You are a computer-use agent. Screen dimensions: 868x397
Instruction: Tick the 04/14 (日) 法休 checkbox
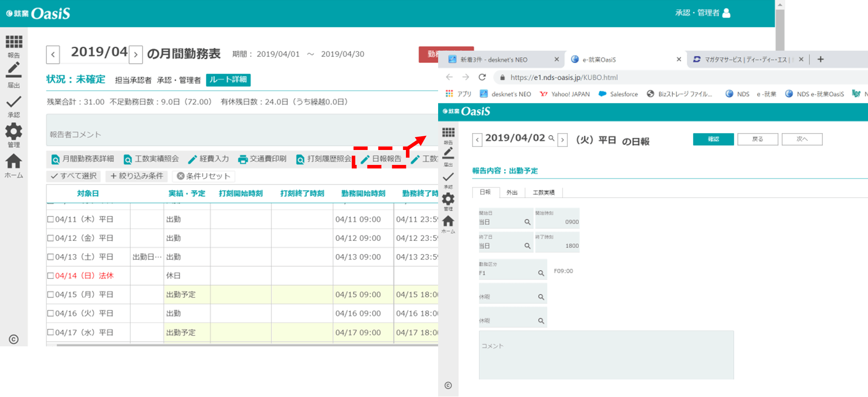coord(51,276)
